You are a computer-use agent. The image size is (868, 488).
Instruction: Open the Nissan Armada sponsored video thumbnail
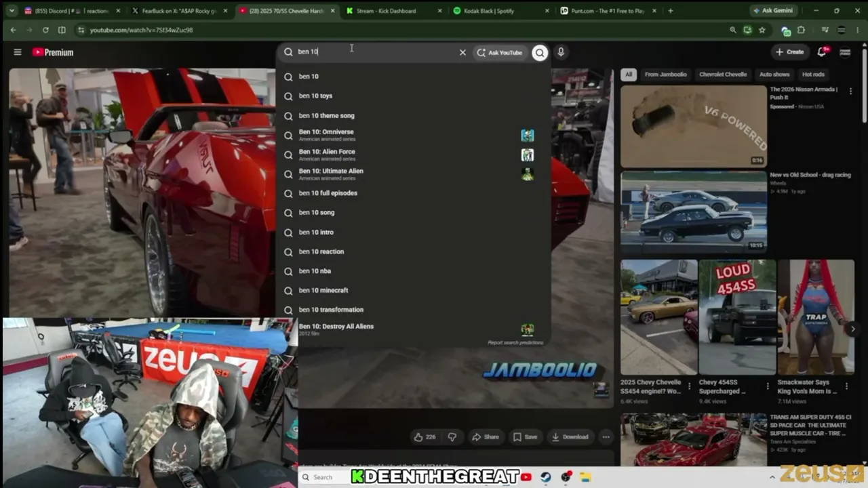click(x=693, y=125)
